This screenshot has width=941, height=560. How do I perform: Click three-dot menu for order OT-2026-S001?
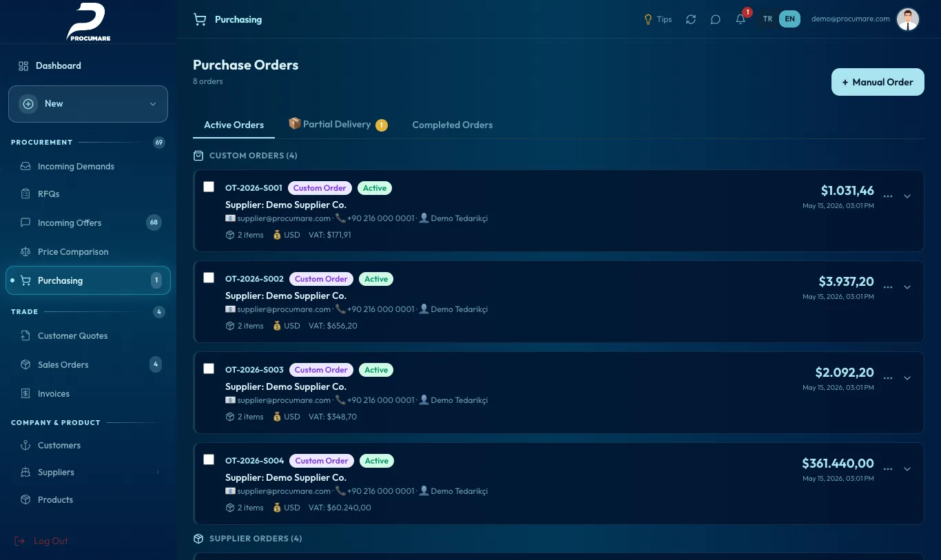(x=888, y=196)
